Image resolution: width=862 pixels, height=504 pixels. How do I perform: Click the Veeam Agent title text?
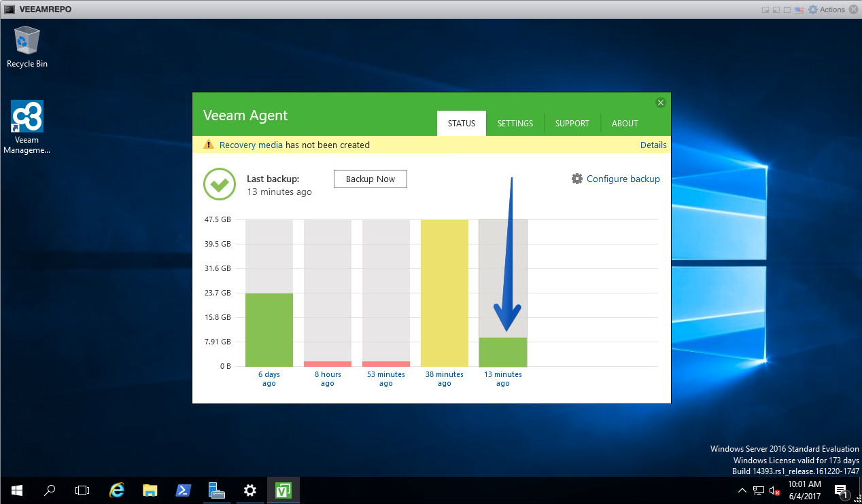[245, 115]
